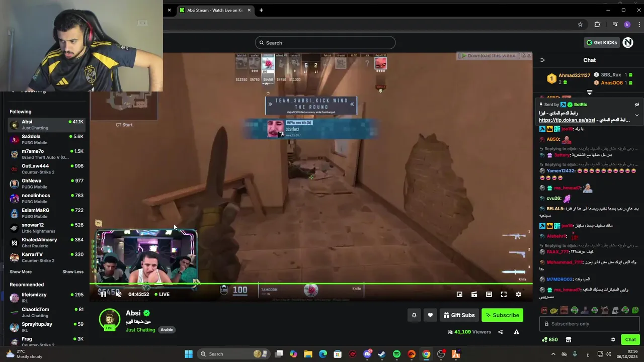
Task: Hide the pinned BotRix message
Action: coord(636,105)
